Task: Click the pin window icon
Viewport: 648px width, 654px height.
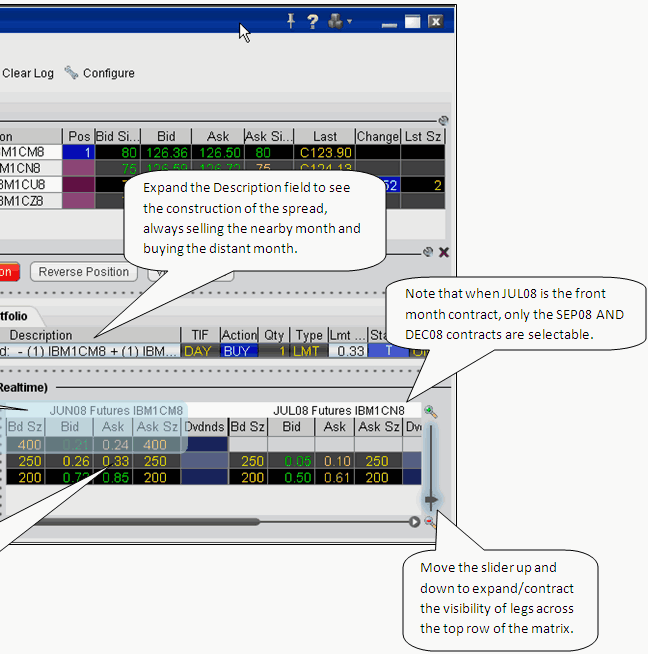Action: [291, 21]
